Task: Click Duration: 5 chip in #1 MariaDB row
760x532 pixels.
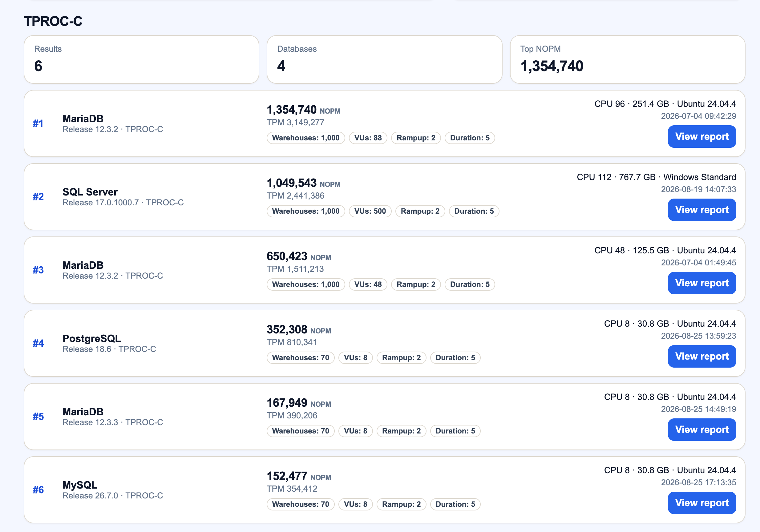Action: (x=470, y=138)
